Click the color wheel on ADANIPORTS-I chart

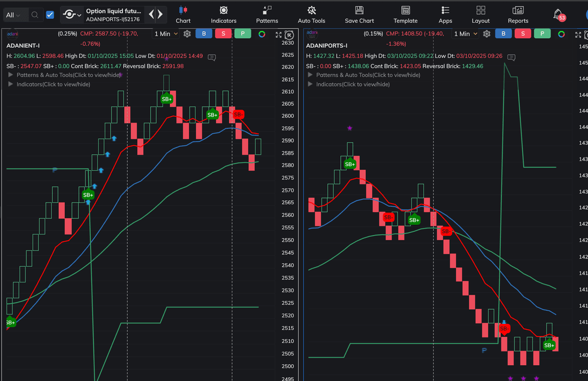[561, 34]
